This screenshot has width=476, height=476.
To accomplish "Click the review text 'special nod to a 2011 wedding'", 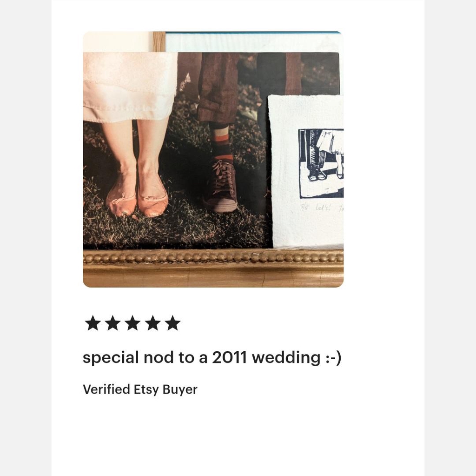I will tap(202, 357).
